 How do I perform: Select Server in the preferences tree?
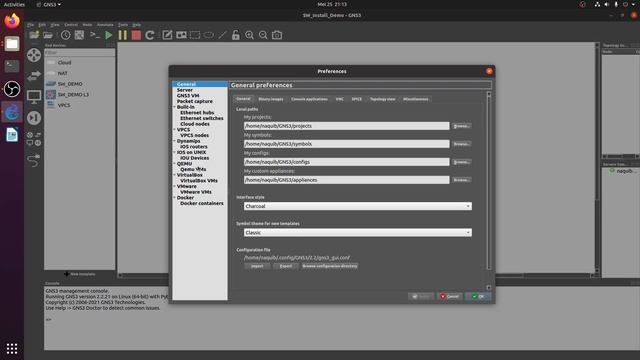(185, 90)
